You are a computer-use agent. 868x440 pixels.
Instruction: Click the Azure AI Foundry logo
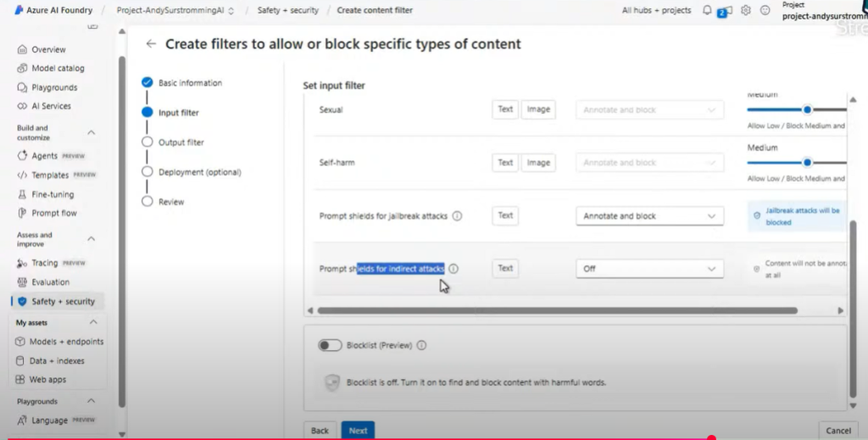click(x=19, y=10)
